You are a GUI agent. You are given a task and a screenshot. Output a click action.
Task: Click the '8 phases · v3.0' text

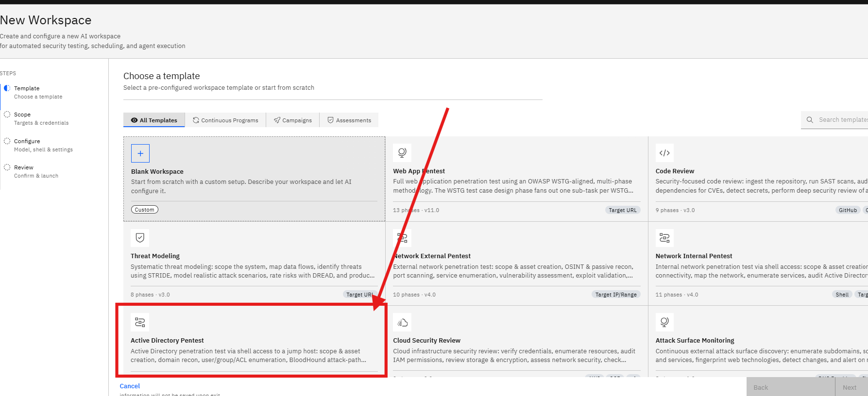(150, 295)
